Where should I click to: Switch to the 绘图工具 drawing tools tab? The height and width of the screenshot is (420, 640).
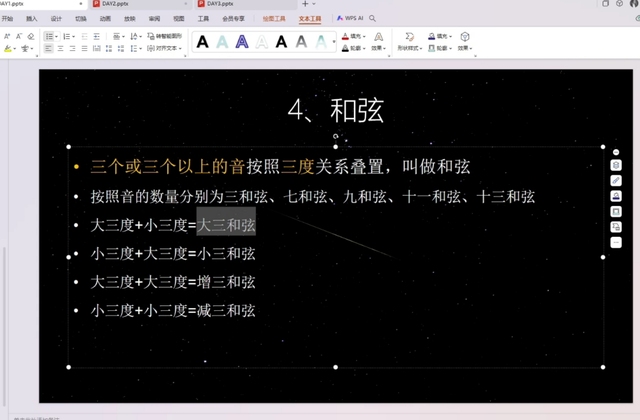[272, 18]
